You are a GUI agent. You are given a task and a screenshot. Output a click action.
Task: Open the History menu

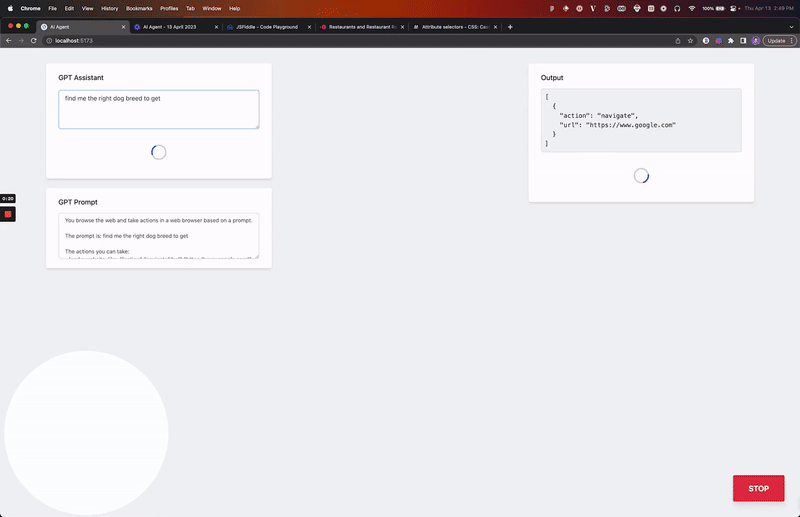pos(109,9)
